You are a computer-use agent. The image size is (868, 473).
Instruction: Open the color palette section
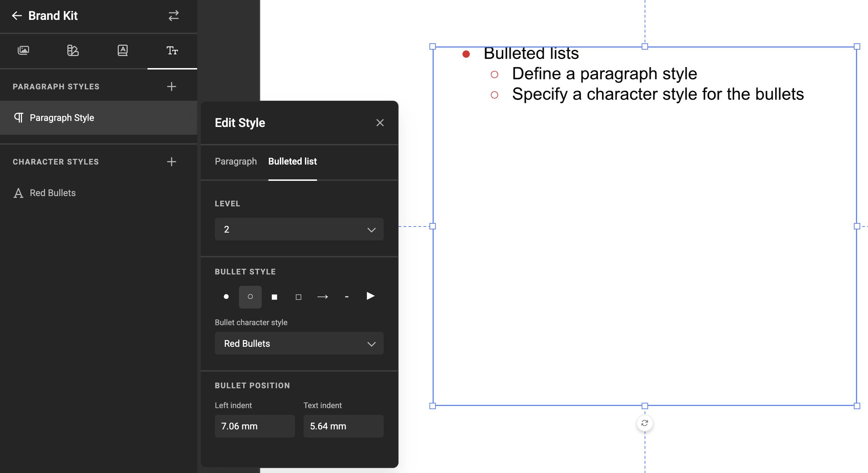click(73, 51)
